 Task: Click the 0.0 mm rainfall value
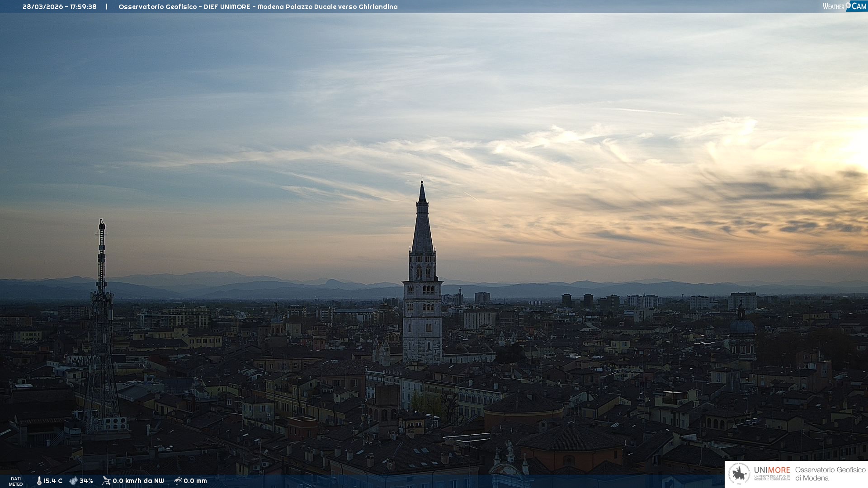pos(195,481)
